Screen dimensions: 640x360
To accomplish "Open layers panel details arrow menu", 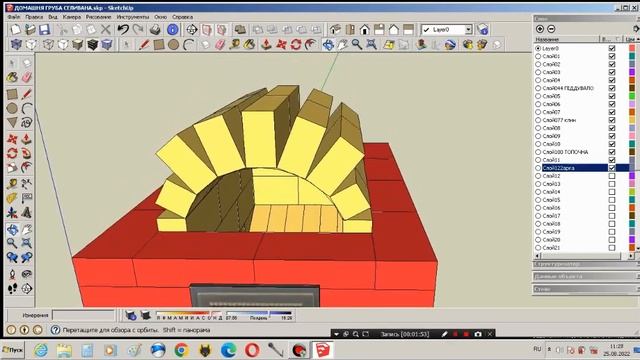I will point(636,29).
